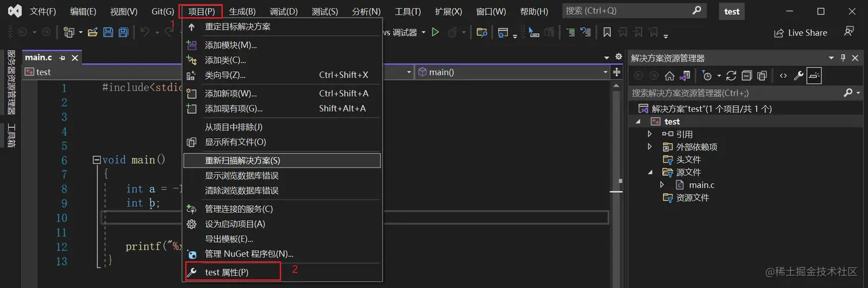
Task: Open the Solution Explorer window options dropdown
Action: (831, 58)
